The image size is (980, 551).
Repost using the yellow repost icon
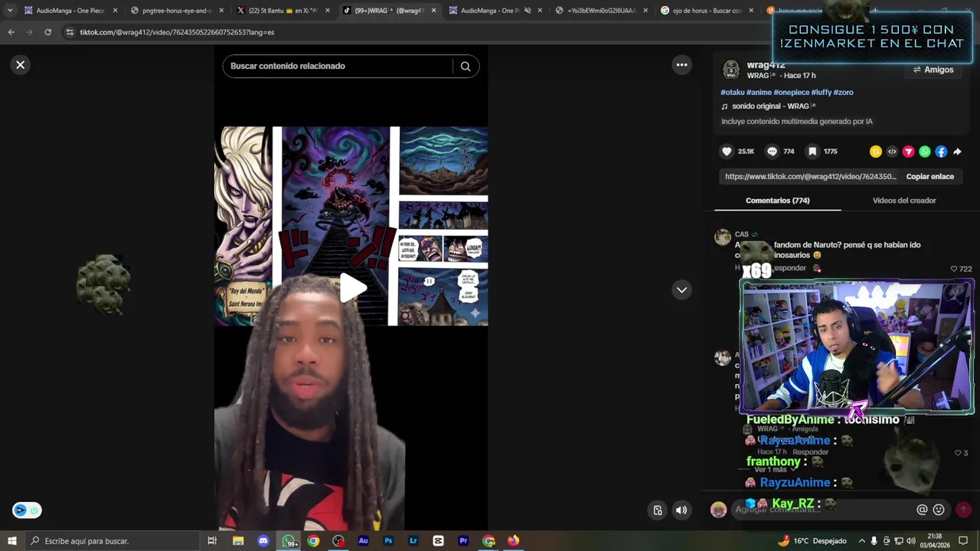(876, 152)
